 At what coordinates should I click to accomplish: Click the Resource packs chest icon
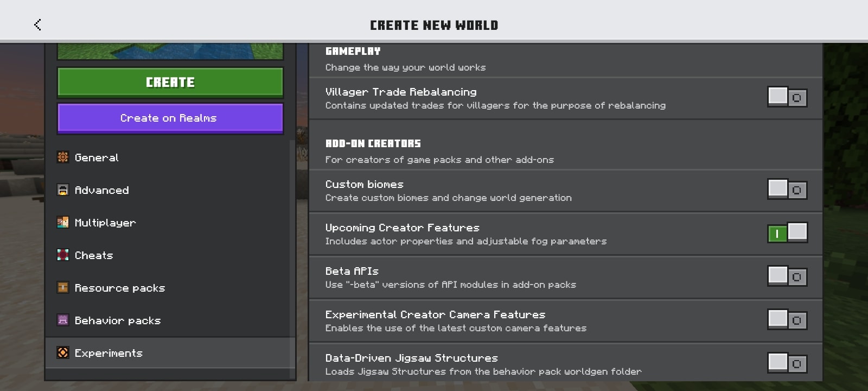point(63,288)
